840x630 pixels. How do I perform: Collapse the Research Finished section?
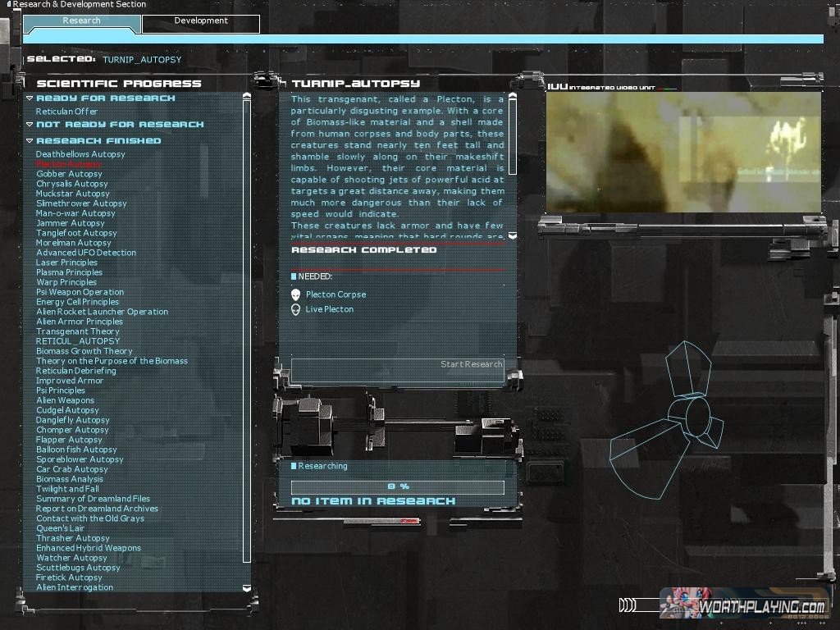pos(30,141)
